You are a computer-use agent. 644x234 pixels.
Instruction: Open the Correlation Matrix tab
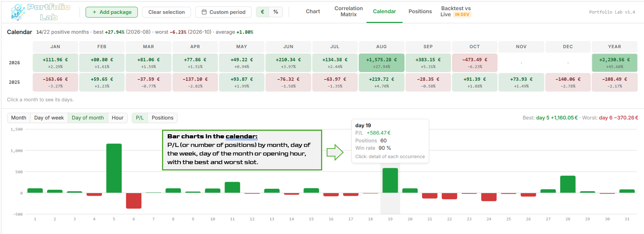click(348, 12)
